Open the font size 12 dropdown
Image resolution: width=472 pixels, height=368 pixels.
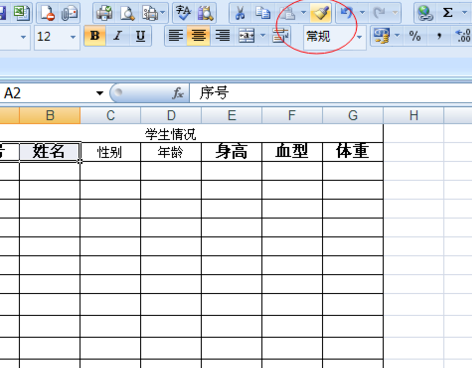pos(73,37)
